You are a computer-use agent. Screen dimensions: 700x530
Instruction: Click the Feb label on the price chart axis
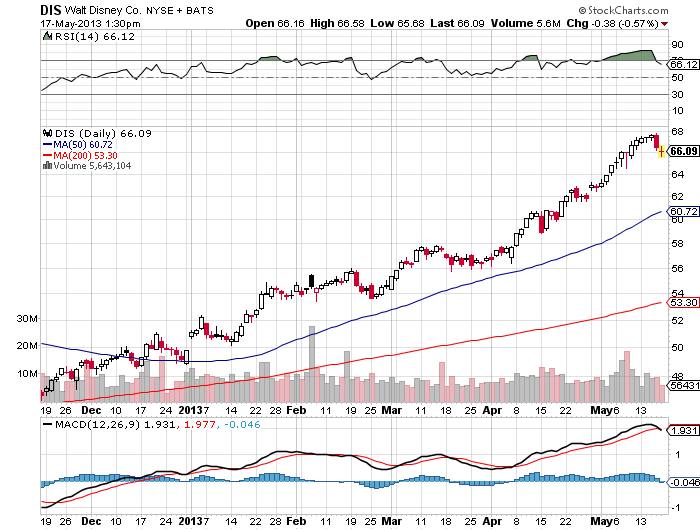(296, 410)
